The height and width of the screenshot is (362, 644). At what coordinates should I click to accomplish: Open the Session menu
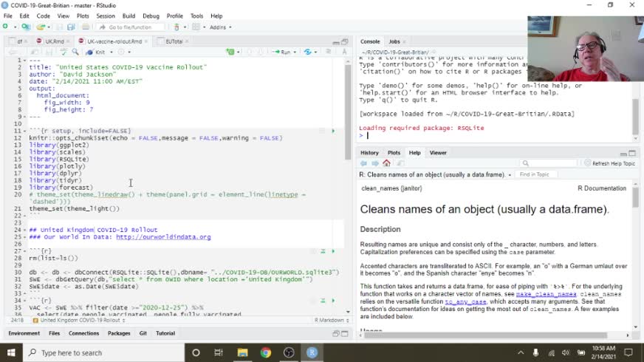pos(105,16)
